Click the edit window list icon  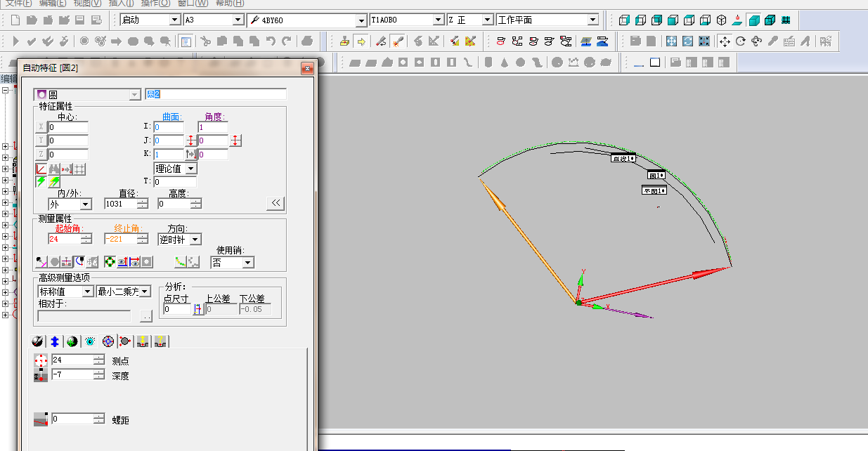click(x=186, y=41)
